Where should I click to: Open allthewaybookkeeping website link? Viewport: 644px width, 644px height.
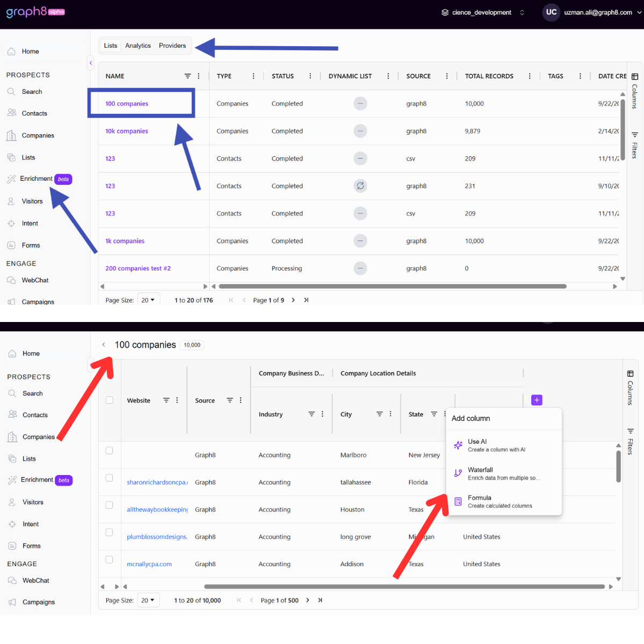(x=157, y=509)
